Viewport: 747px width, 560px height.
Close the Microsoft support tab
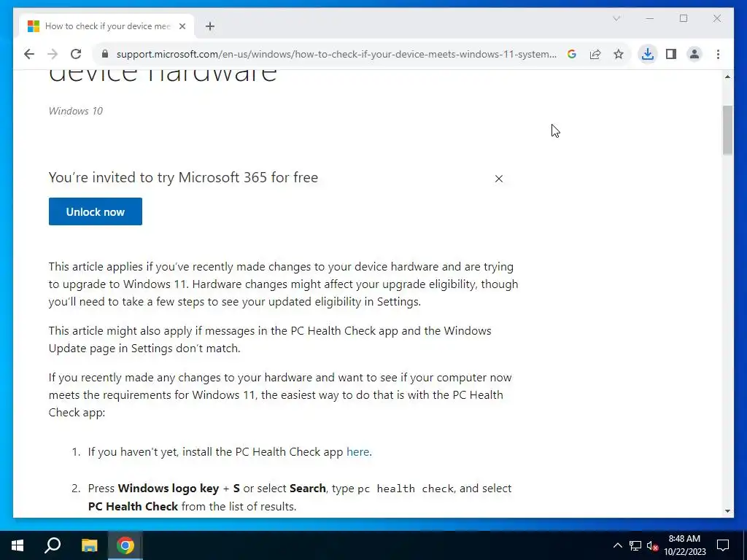(x=182, y=26)
